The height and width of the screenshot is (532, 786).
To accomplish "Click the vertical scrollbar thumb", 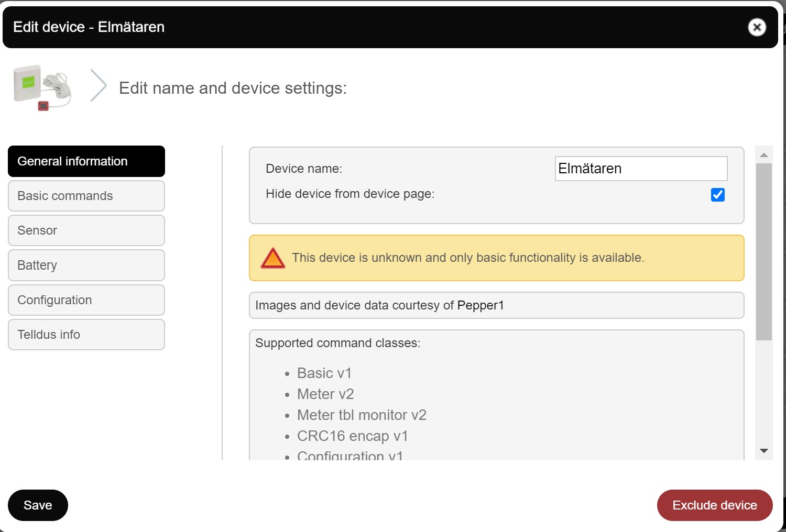I will click(763, 251).
